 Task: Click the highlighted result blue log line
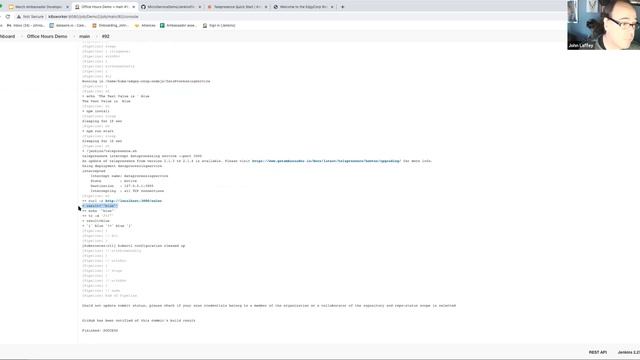100,206
